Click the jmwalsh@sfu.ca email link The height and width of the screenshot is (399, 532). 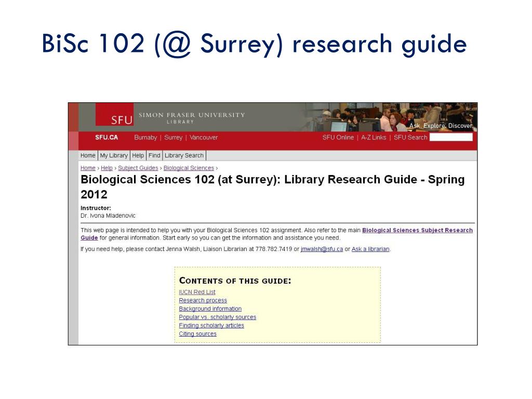click(322, 249)
